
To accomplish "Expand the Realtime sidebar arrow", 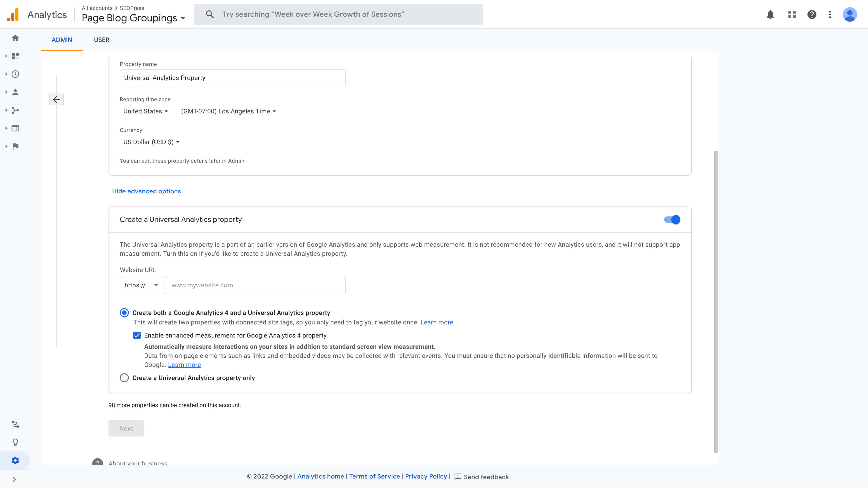I will tap(6, 74).
